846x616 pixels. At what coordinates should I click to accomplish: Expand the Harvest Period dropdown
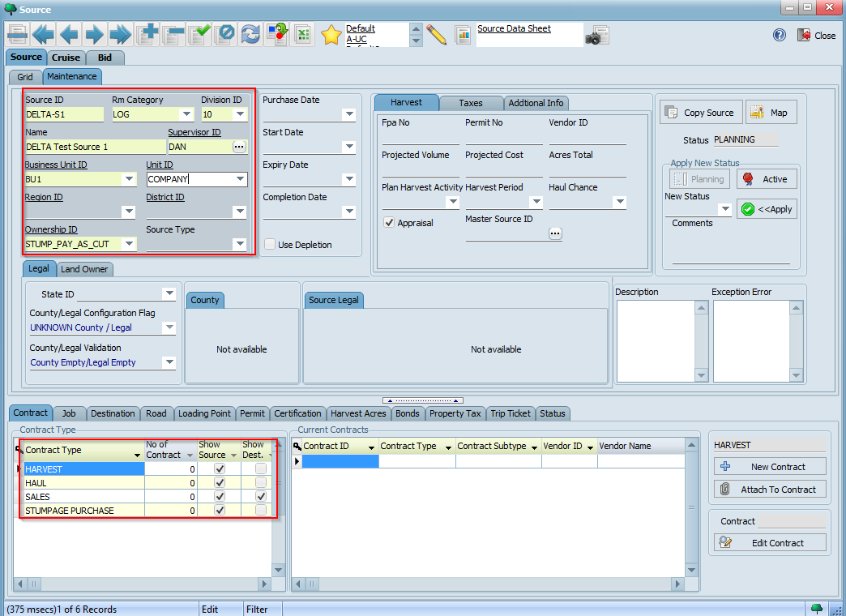tap(536, 202)
